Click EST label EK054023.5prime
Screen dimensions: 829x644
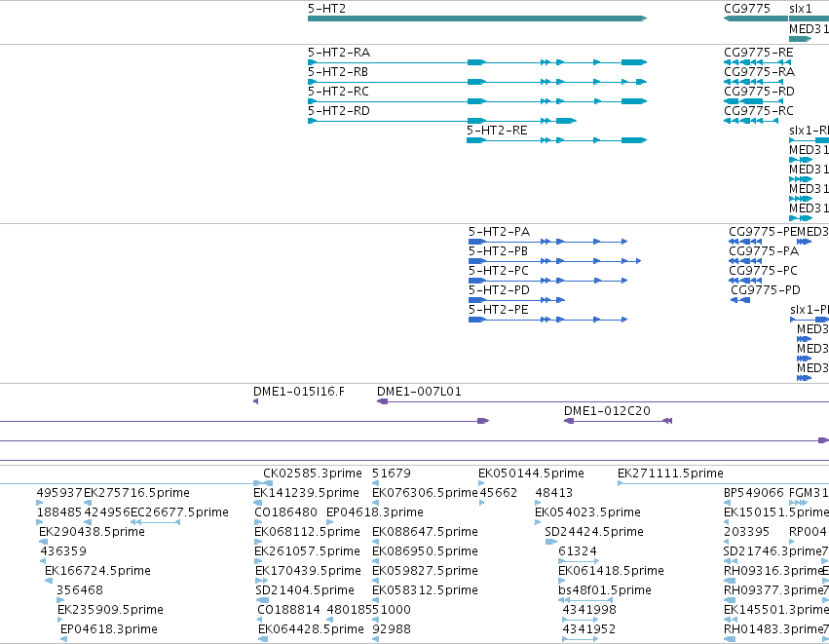(588, 512)
